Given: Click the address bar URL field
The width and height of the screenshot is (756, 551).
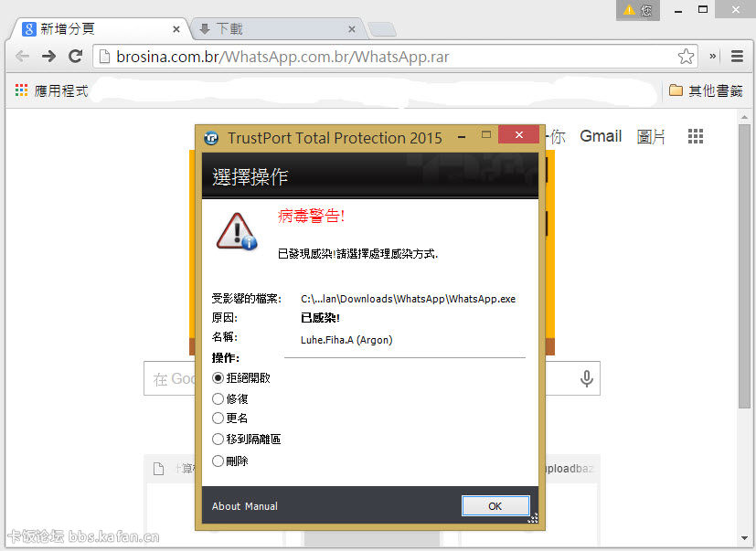Looking at the screenshot, I should coord(384,57).
